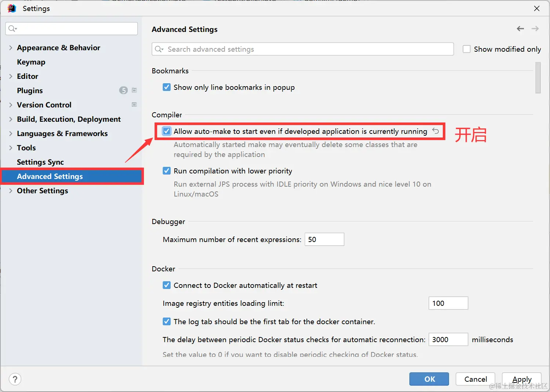Click the OK button
This screenshot has width=550, height=392.
[x=429, y=379]
